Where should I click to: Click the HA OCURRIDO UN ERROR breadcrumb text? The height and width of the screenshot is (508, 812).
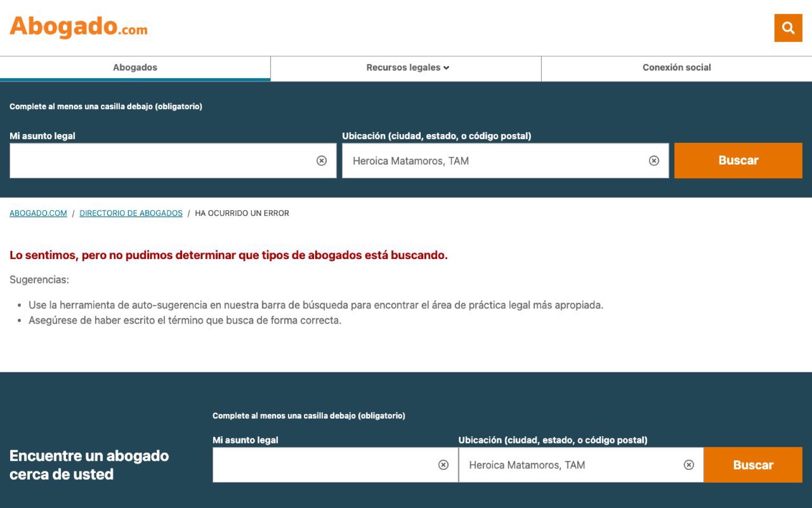point(242,213)
